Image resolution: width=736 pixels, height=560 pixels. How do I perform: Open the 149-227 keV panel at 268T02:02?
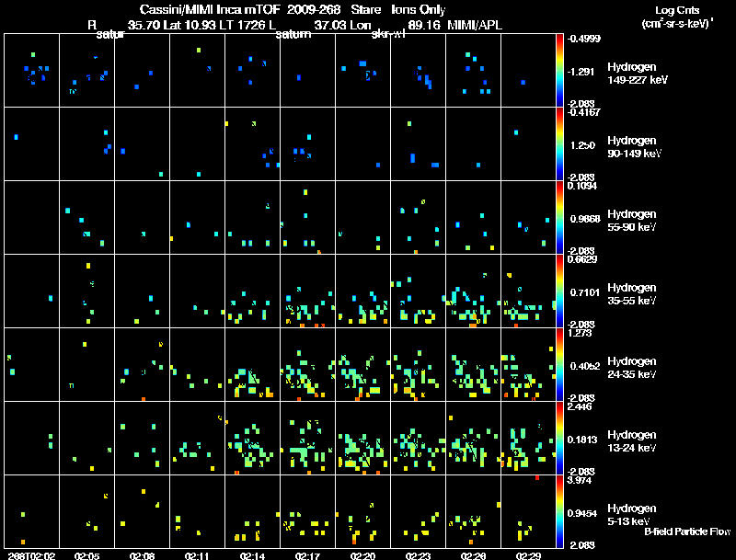pos(31,71)
